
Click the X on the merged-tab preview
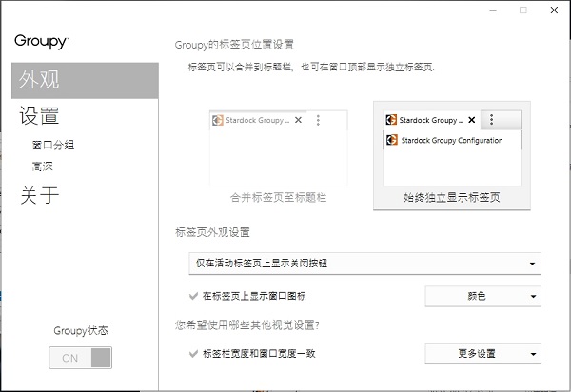coord(298,121)
